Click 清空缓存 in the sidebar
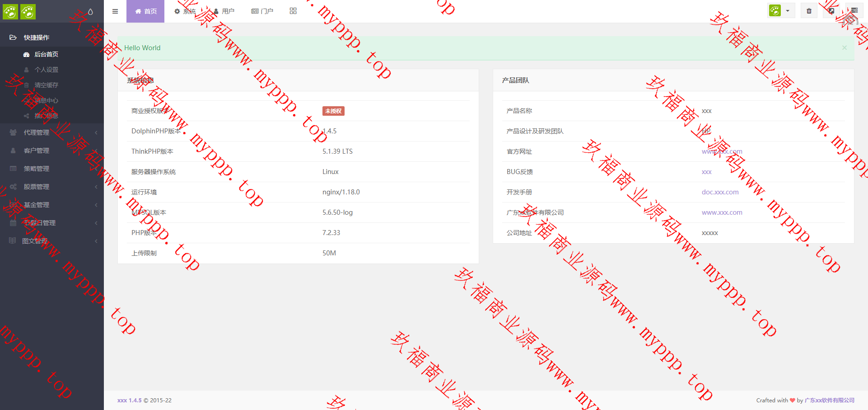 (x=46, y=85)
